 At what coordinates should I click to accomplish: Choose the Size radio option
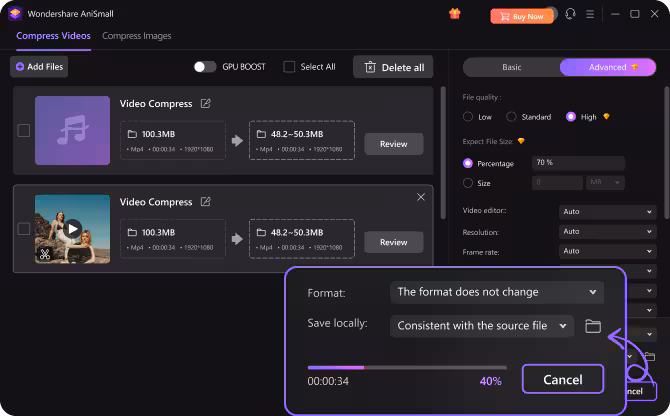[468, 183]
